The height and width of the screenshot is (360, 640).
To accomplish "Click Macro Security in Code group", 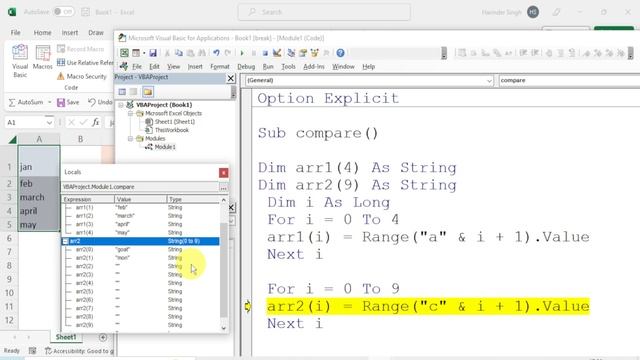I will 82,76.
